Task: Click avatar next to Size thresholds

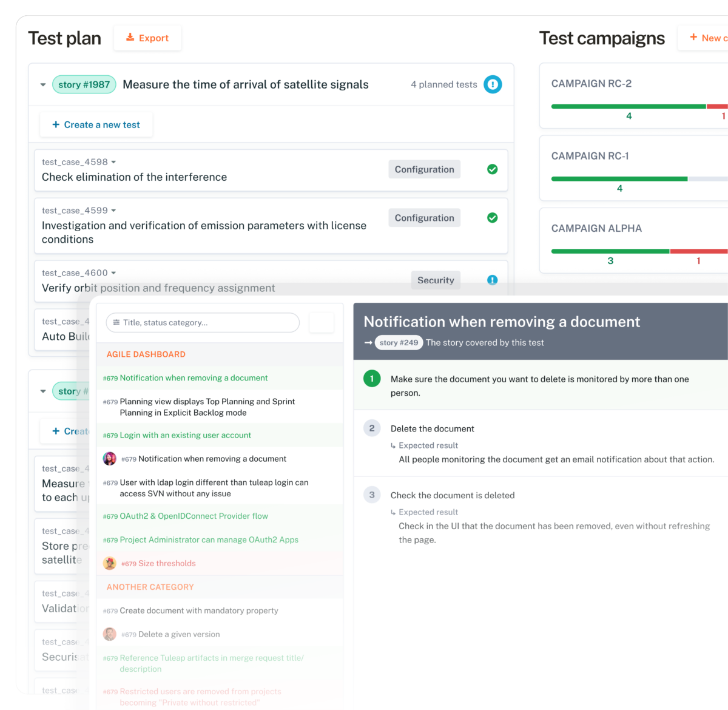Action: coord(110,563)
